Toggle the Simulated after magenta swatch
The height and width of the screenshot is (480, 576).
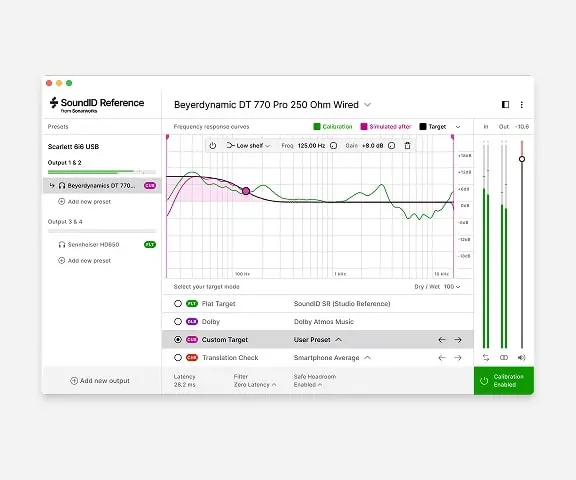point(364,126)
